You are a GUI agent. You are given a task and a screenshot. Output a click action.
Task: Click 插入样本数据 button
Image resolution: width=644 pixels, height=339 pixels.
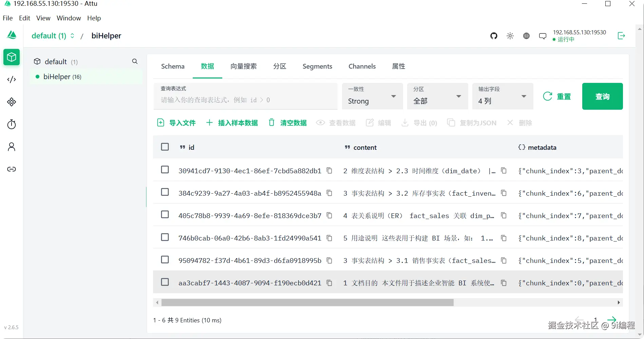click(232, 123)
